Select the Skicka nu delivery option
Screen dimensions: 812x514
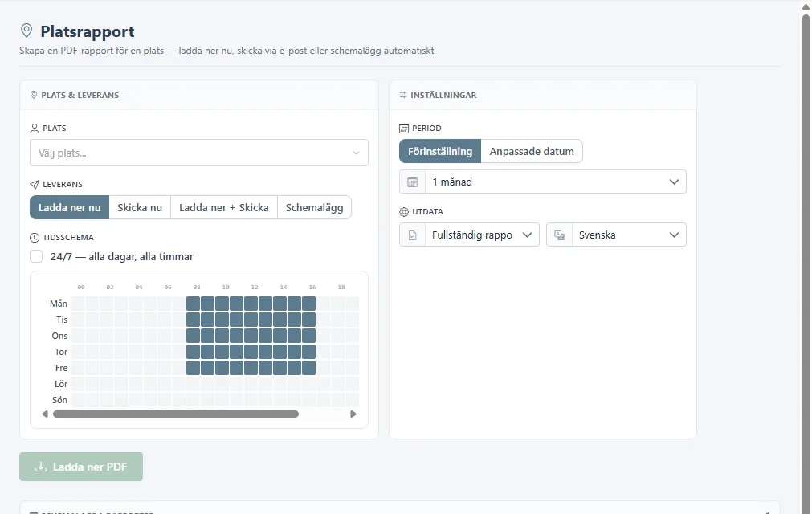pos(140,207)
